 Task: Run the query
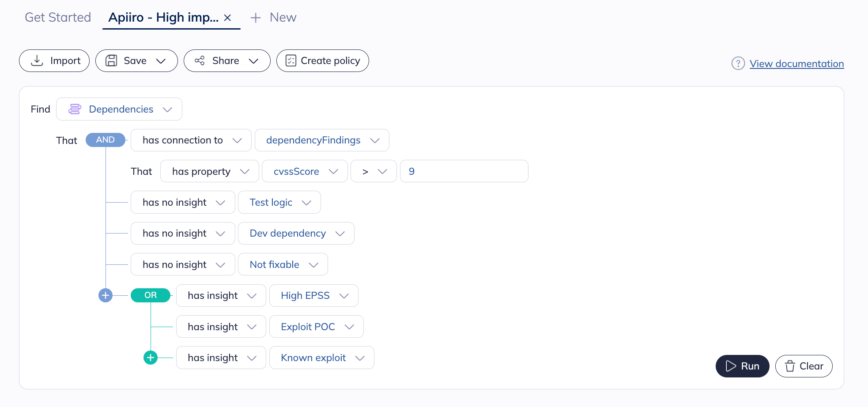tap(742, 366)
